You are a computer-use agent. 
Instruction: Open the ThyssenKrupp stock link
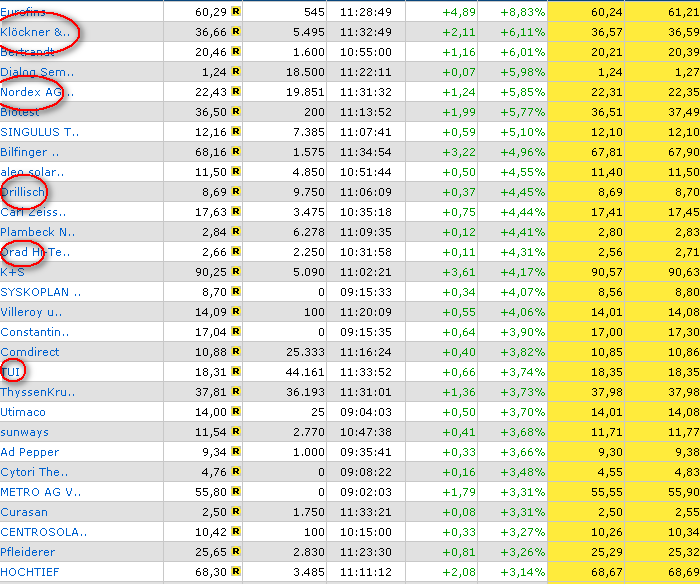click(x=37, y=392)
